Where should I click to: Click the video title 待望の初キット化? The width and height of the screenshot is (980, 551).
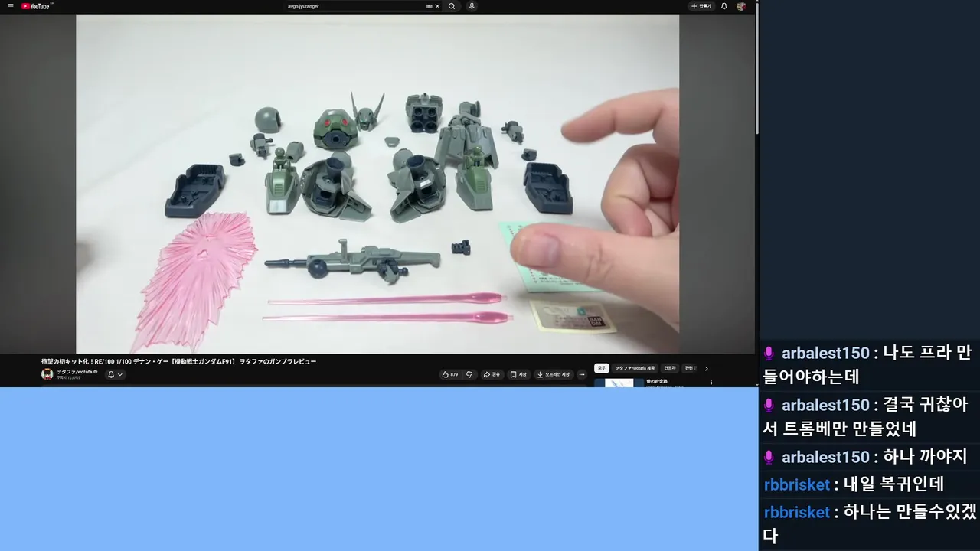[x=178, y=361]
